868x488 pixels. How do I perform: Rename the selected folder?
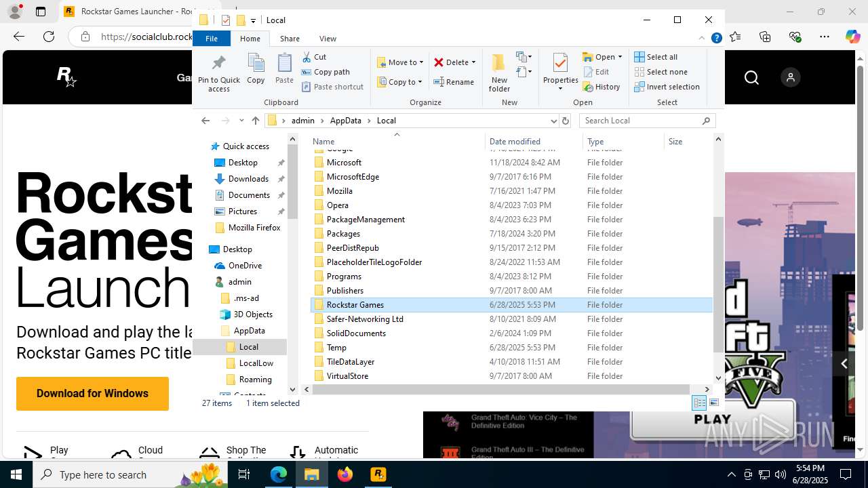(454, 82)
